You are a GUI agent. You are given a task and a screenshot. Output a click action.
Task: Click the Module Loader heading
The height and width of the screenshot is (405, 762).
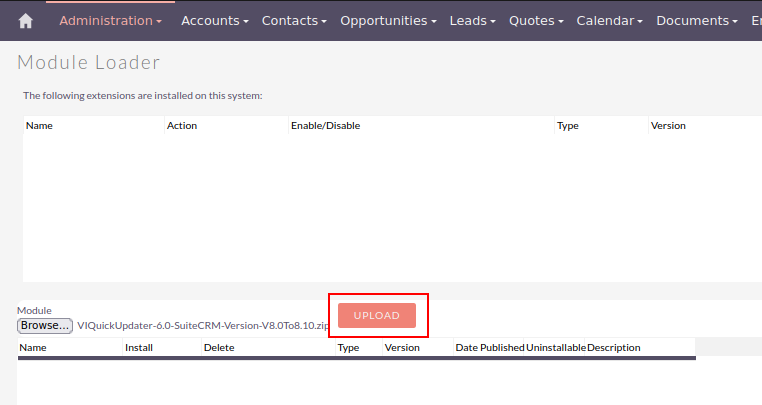[x=88, y=62]
